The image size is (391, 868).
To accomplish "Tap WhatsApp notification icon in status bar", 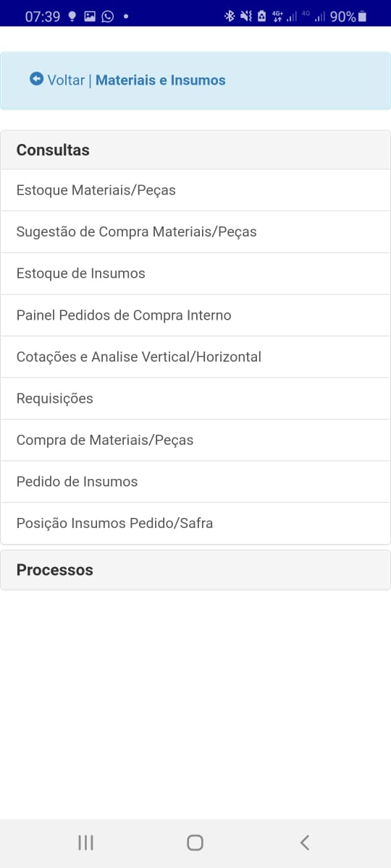I will [107, 16].
